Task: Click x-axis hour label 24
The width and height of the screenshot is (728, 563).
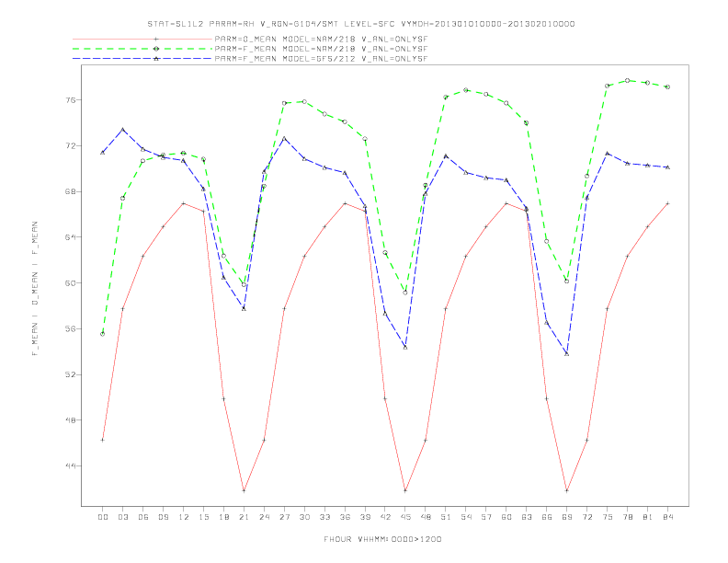Action: click(264, 517)
